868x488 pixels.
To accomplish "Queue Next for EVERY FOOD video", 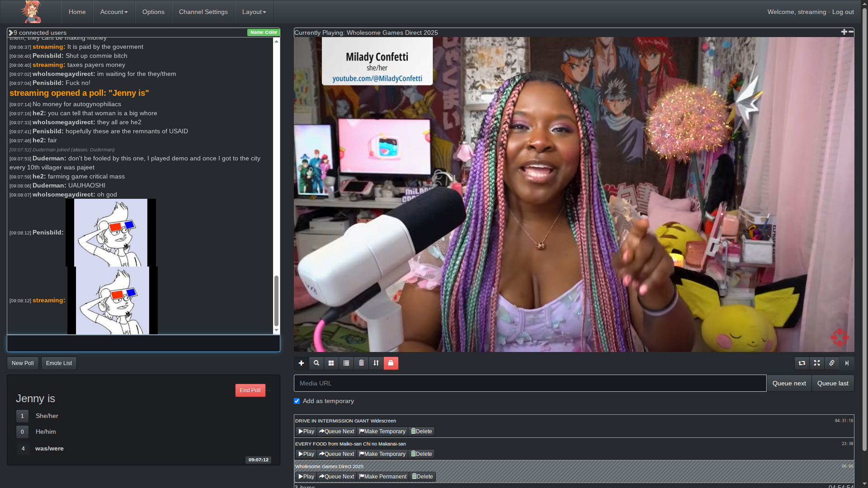I will 337,454.
